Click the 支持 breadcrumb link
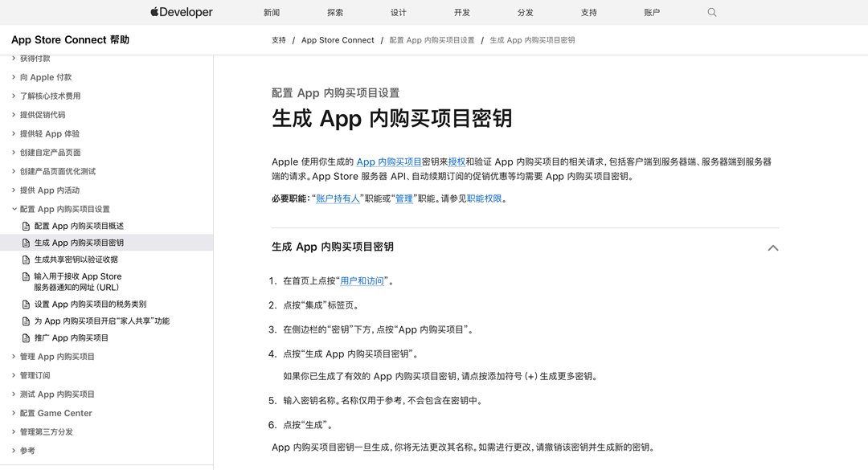Image resolution: width=868 pixels, height=470 pixels. 278,40
